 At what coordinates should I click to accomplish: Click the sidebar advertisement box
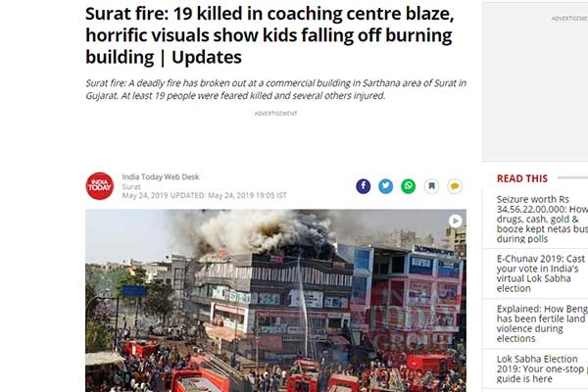tap(535, 81)
